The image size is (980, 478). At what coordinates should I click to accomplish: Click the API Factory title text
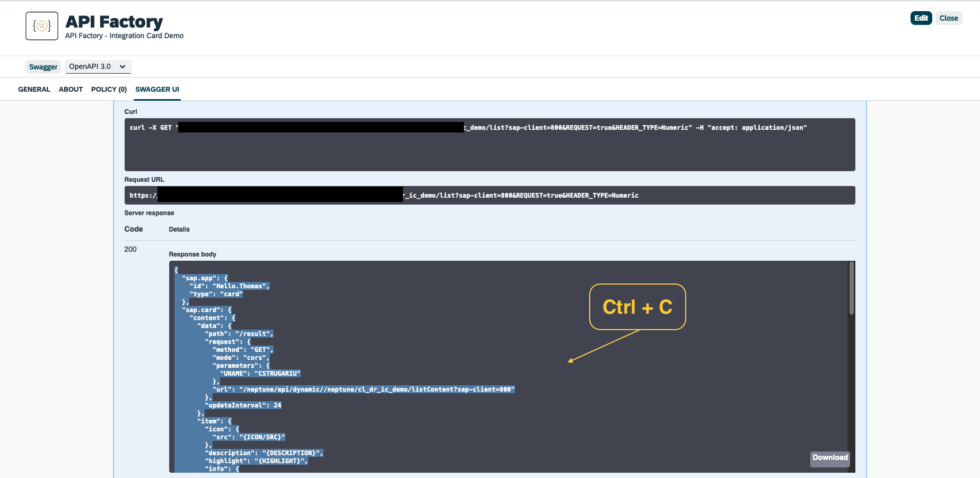pos(113,22)
